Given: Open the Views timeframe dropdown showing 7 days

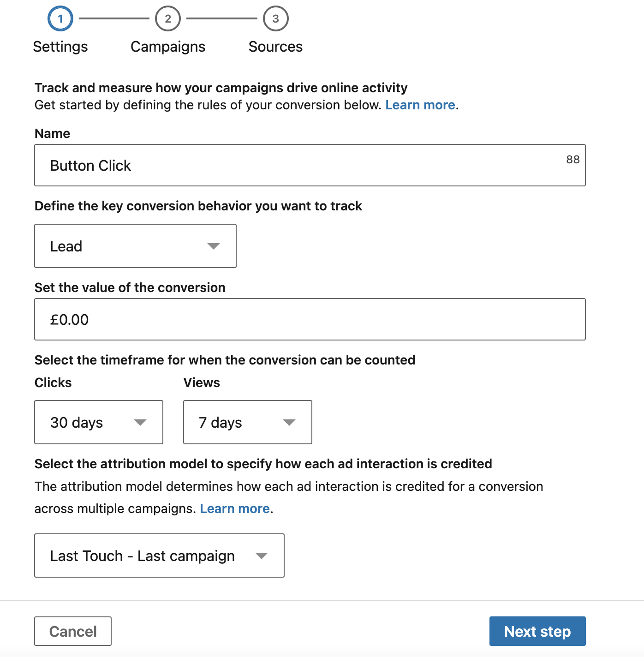Looking at the screenshot, I should pyautogui.click(x=247, y=422).
